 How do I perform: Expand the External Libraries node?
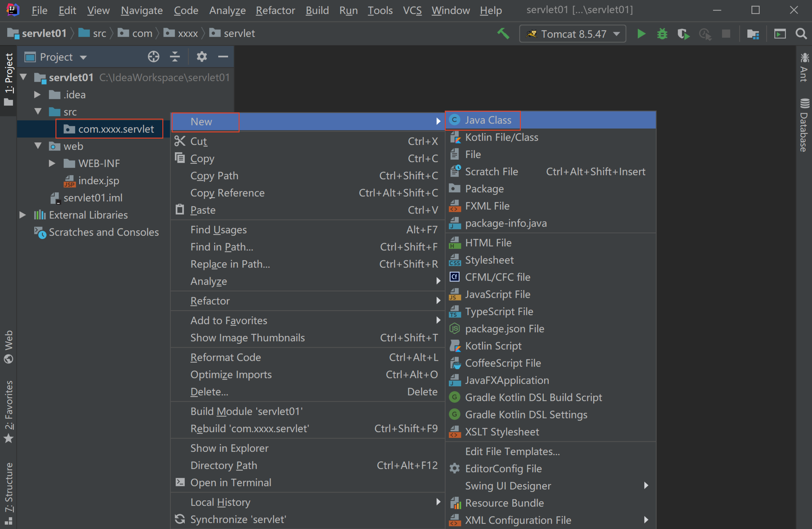(x=22, y=215)
